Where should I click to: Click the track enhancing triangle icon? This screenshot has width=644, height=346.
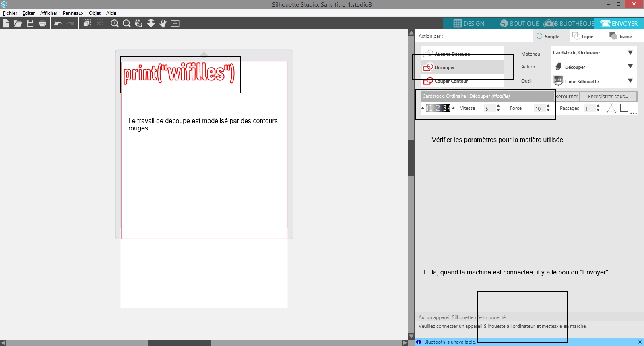tap(611, 108)
